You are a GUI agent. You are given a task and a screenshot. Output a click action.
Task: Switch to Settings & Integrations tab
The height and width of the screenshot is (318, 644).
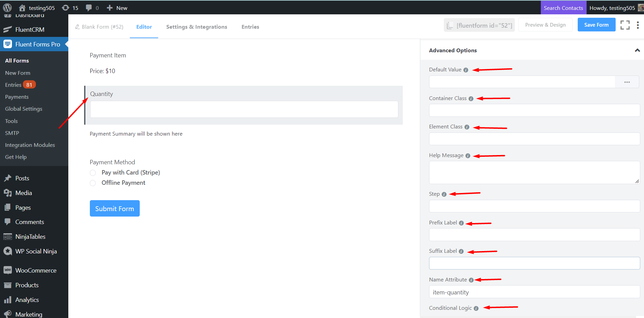point(196,27)
